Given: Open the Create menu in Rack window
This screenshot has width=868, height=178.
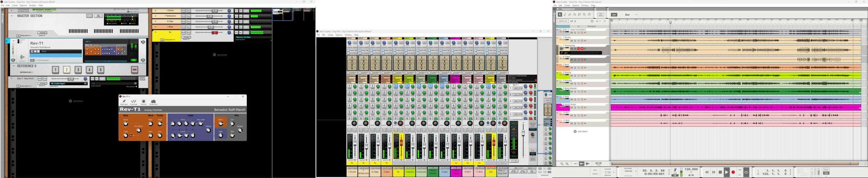Looking at the screenshot, I should (x=15, y=5).
